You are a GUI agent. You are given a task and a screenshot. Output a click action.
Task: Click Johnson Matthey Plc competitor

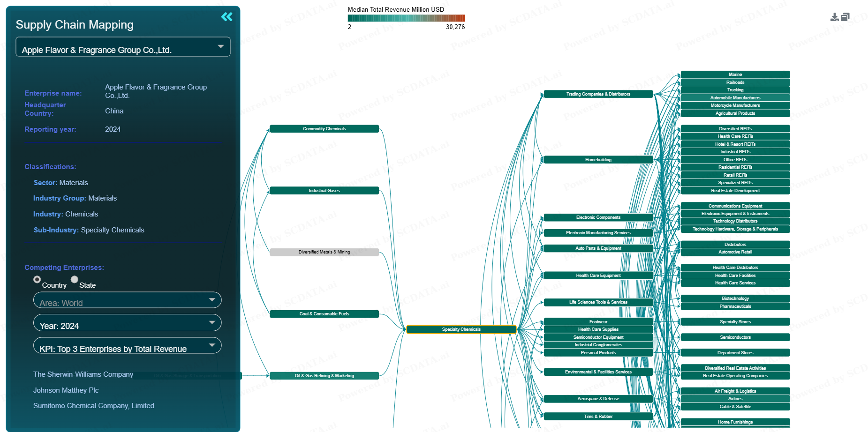coord(66,390)
